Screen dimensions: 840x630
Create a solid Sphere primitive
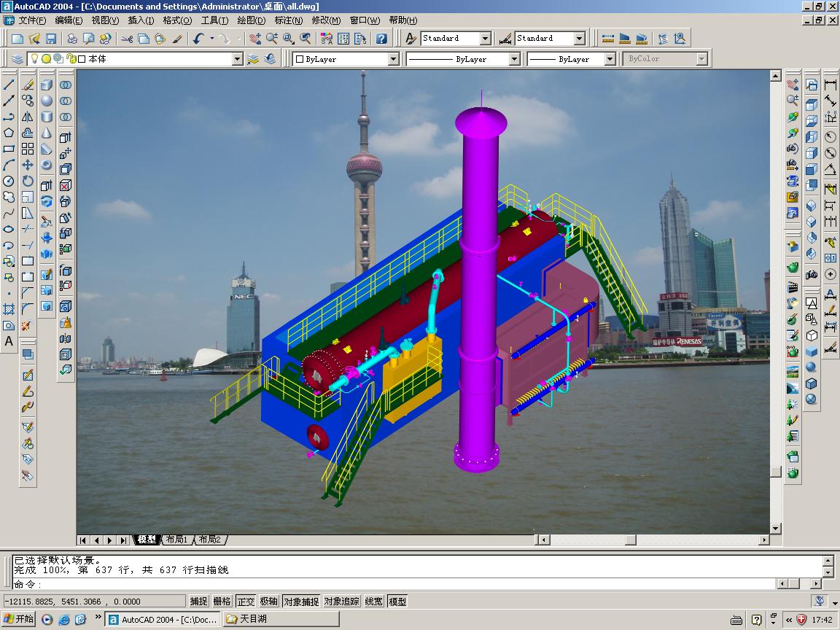(47, 101)
